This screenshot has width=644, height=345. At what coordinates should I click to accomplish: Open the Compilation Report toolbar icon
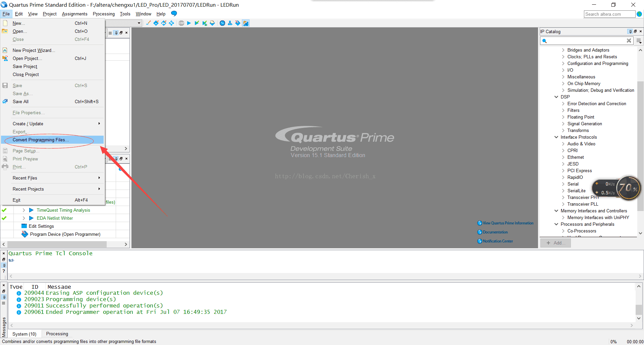click(x=212, y=23)
